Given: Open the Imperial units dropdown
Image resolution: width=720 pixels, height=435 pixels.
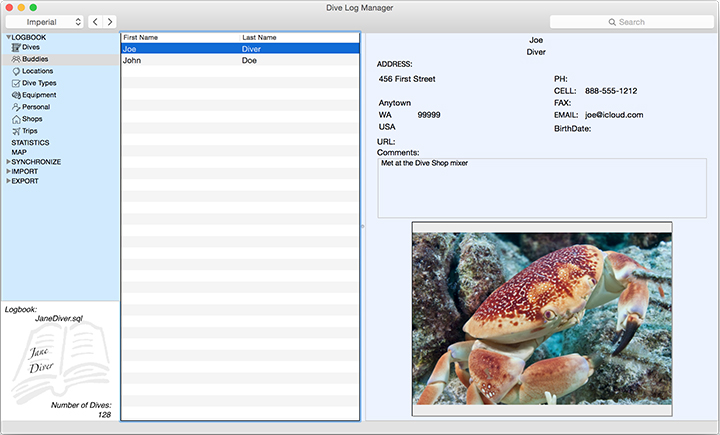Looking at the screenshot, I should pyautogui.click(x=45, y=22).
